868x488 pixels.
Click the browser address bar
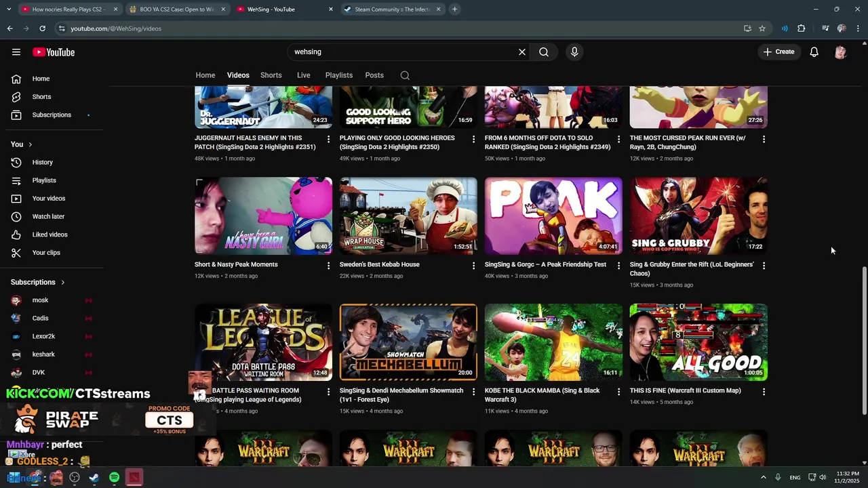click(x=400, y=28)
